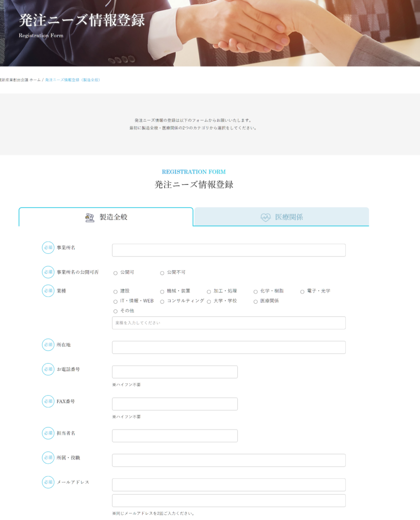Click the second email confirmation input field

click(x=229, y=500)
